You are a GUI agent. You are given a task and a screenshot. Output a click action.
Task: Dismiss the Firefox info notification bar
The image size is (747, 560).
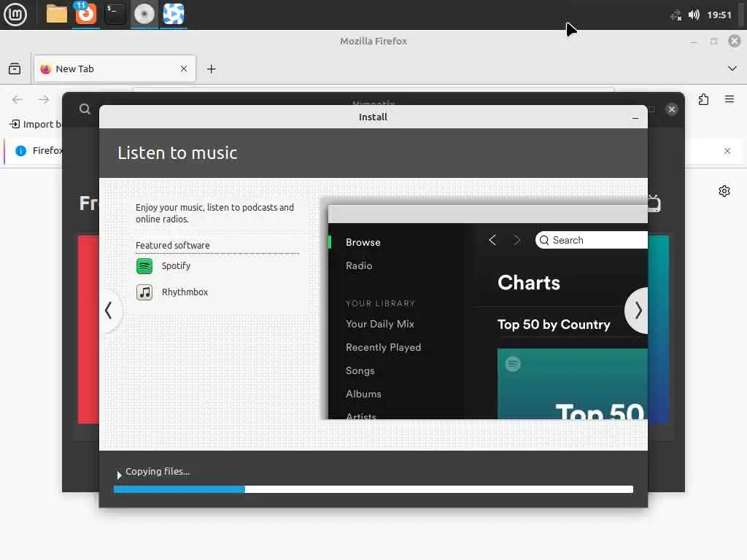coord(727,151)
